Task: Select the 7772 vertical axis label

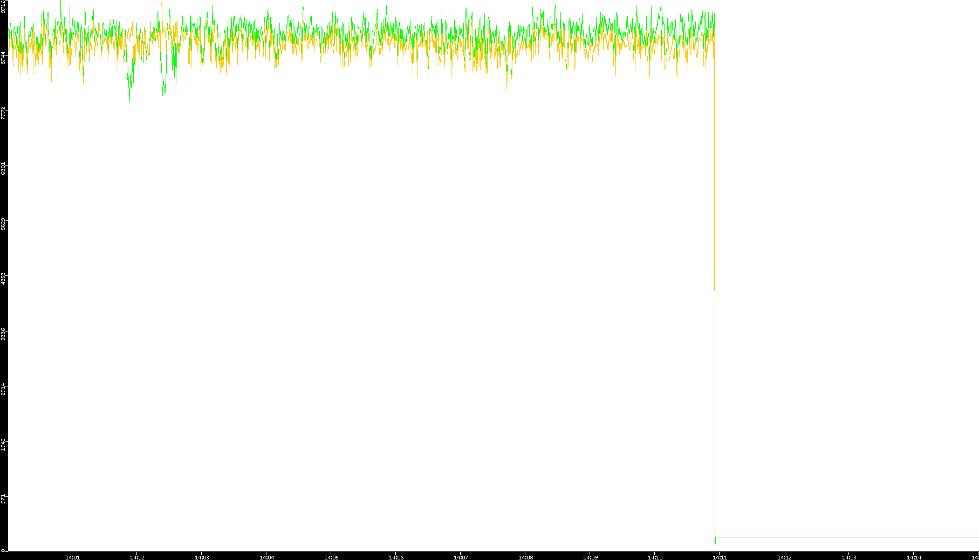Action: [x=3, y=114]
